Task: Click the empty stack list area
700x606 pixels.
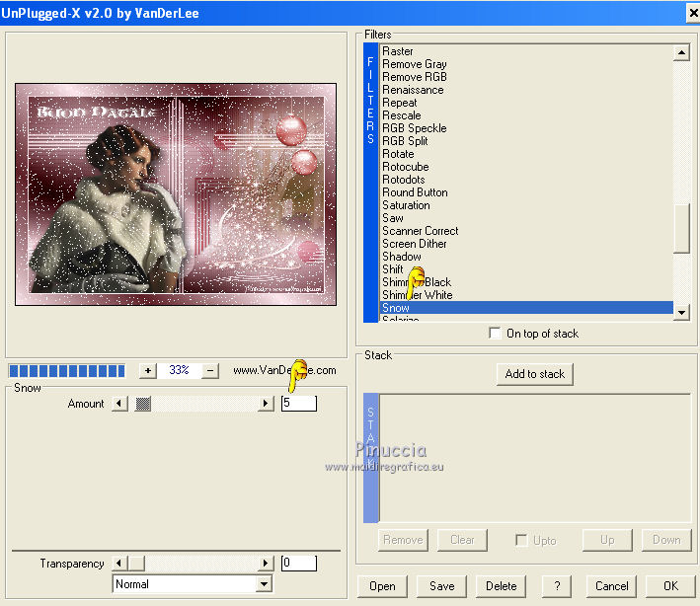Action: (535, 458)
